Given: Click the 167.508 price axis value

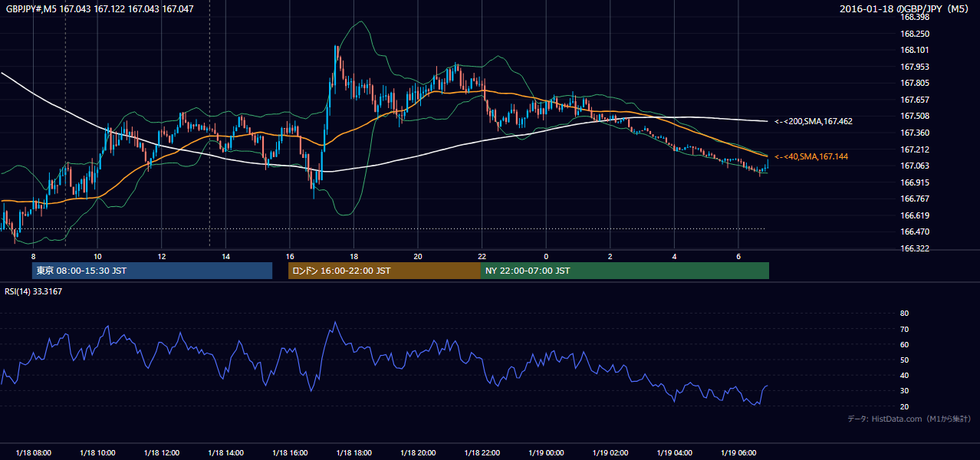Looking at the screenshot, I should (x=915, y=117).
